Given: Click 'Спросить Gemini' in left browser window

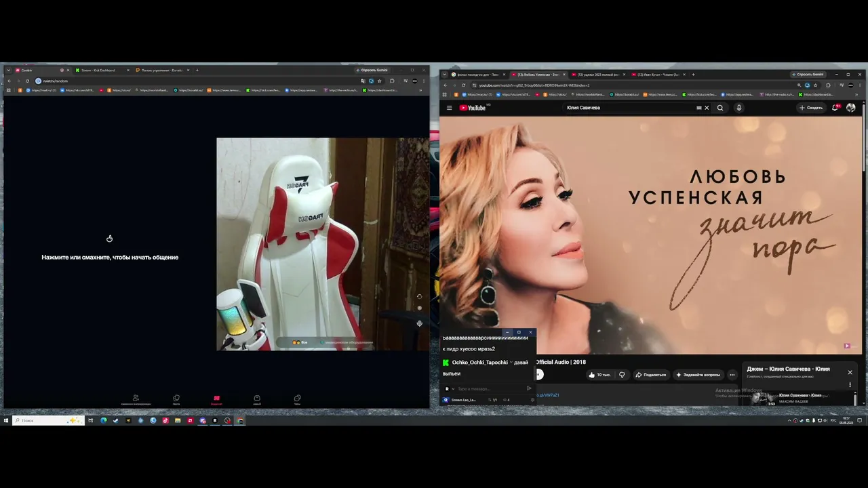Looking at the screenshot, I should [372, 70].
